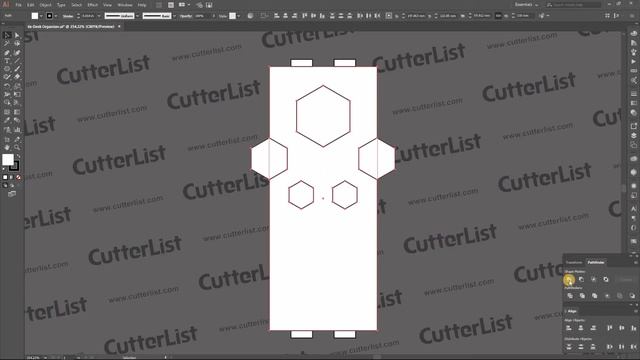Open Essentials workspace switcher
Image resolution: width=640 pixels, height=360 pixels.
[x=526, y=4]
